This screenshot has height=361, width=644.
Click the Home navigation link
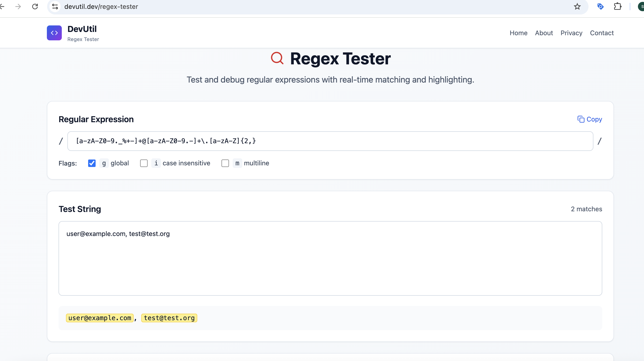518,33
